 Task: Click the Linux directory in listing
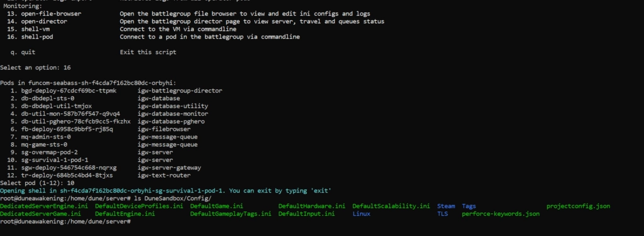pyautogui.click(x=362, y=214)
